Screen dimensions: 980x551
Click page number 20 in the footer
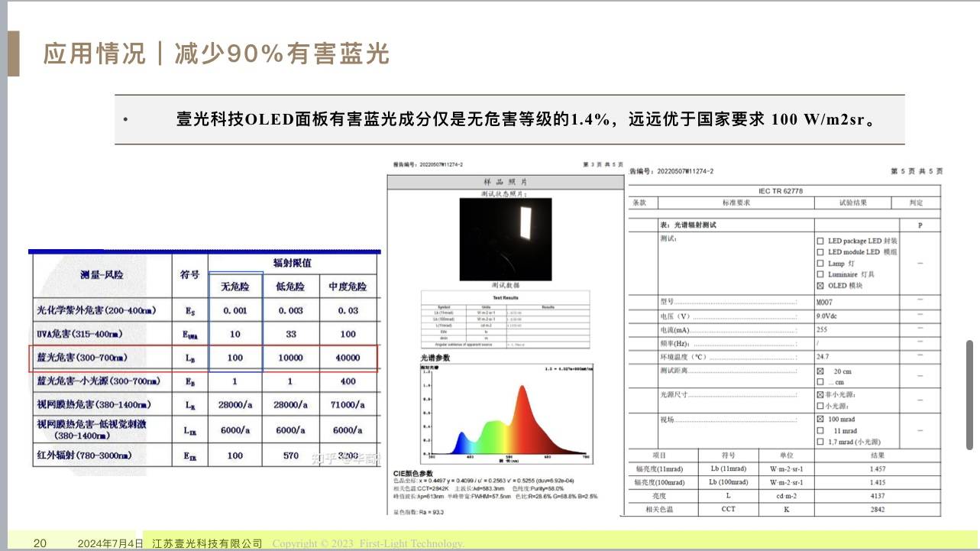(x=39, y=543)
